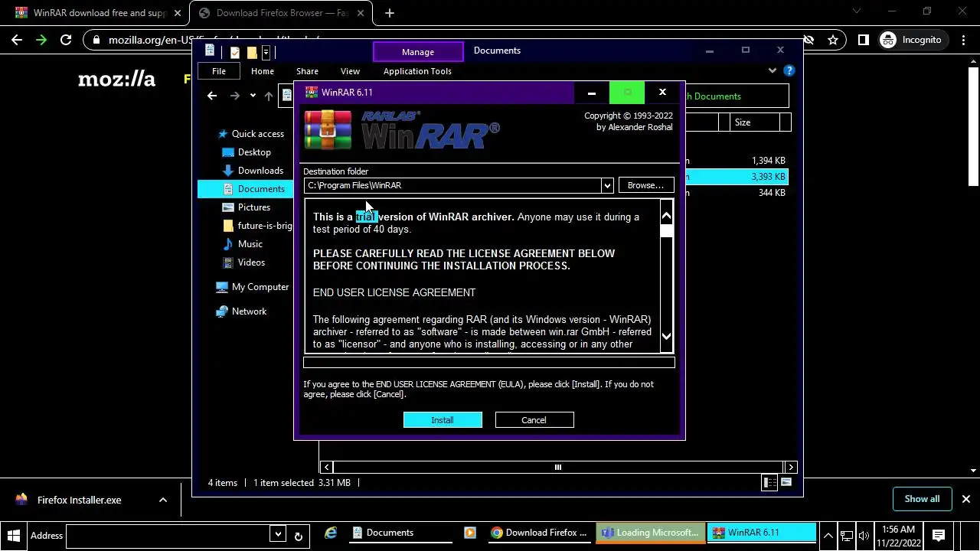Open the future-is-brig folder
Screen dimensions: 980x551
click(257, 226)
